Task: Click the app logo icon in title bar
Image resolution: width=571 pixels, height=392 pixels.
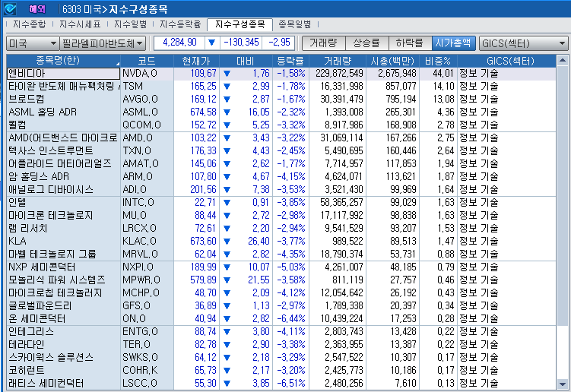Action: pyautogui.click(x=10, y=8)
